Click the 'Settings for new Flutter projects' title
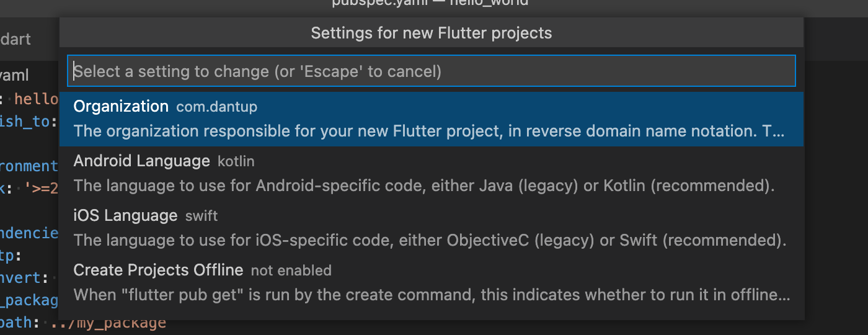Viewport: 868px width, 335px height. coord(431,33)
